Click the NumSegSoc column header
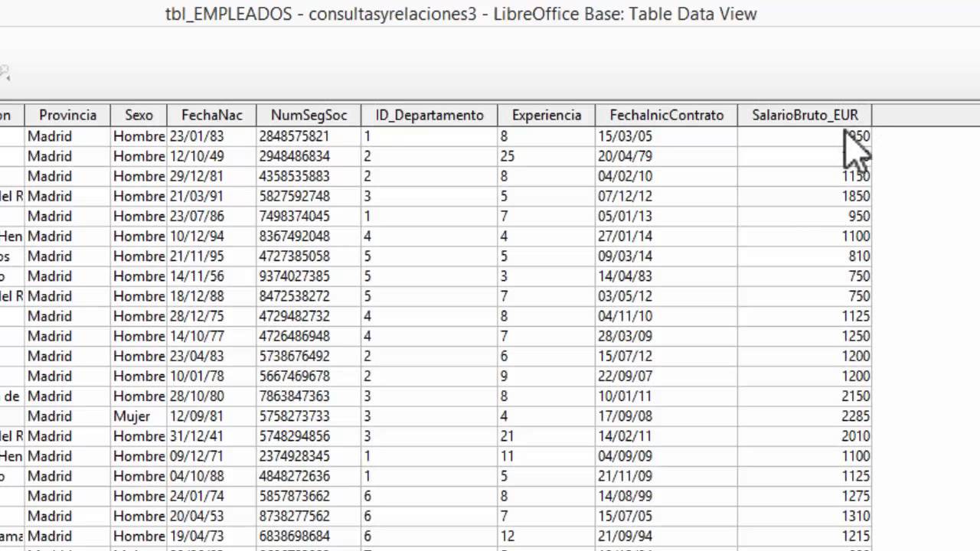The width and height of the screenshot is (980, 551). pyautogui.click(x=309, y=115)
